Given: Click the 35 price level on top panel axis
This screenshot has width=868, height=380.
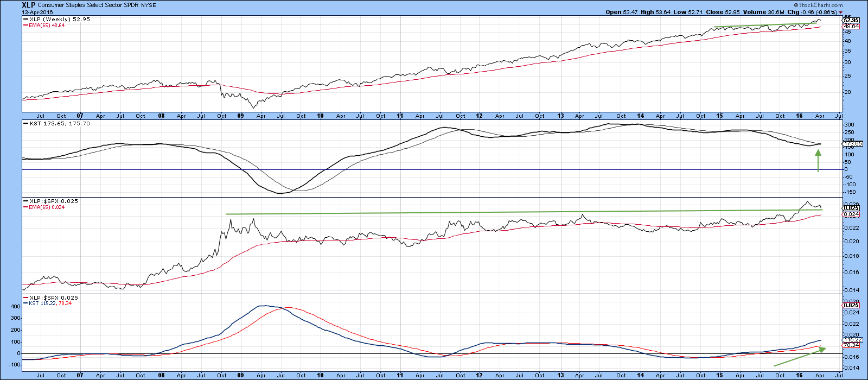Looking at the screenshot, I should 848,52.
